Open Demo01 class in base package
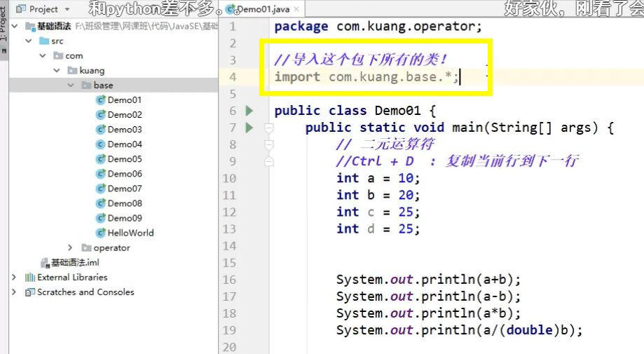 pos(125,100)
